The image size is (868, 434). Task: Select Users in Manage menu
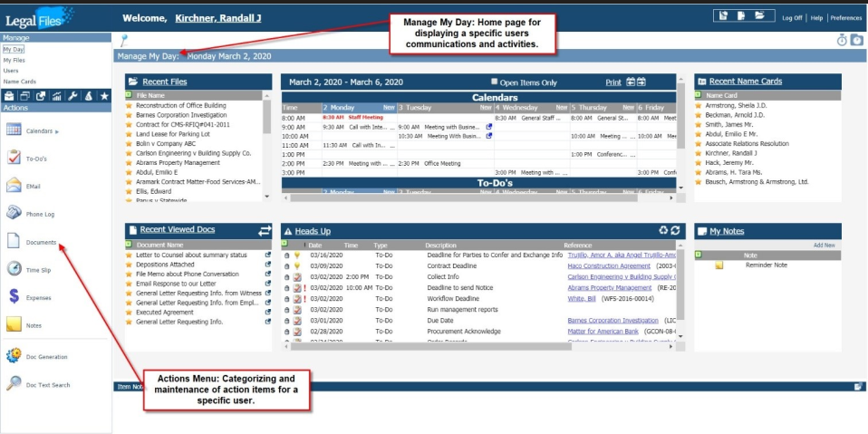(x=11, y=71)
